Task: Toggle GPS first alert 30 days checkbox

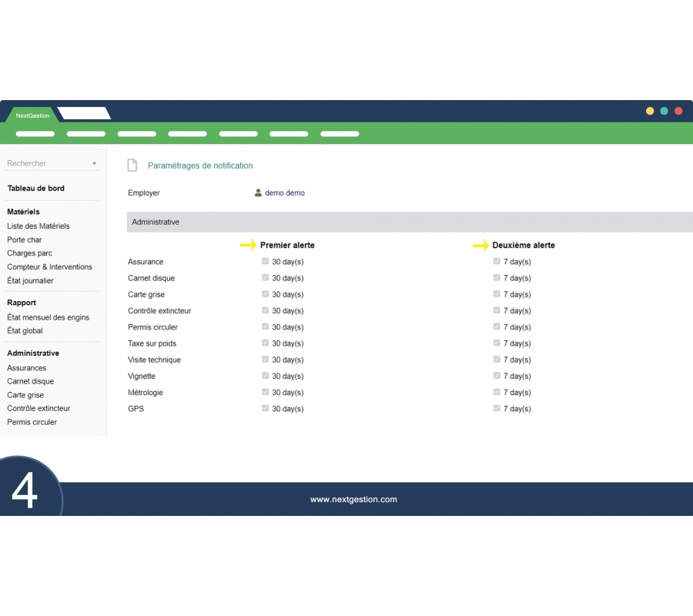Action: pyautogui.click(x=266, y=409)
